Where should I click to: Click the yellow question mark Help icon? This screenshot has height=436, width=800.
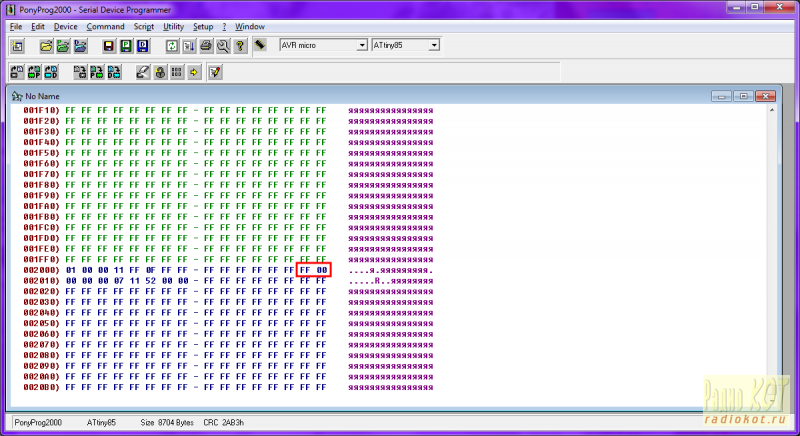pos(240,46)
